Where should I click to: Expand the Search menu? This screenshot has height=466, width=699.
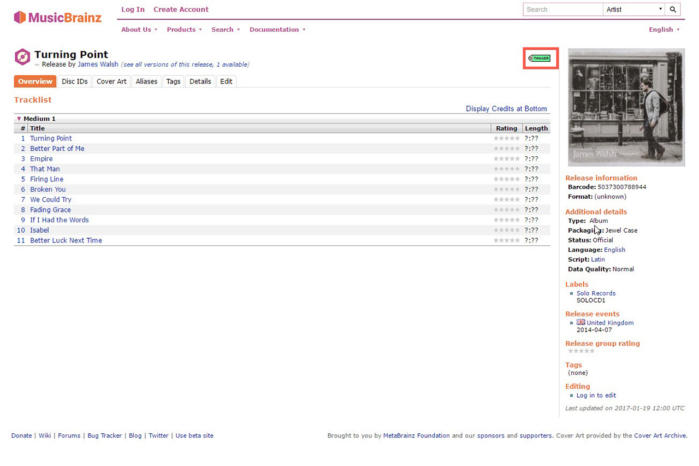pyautogui.click(x=226, y=29)
